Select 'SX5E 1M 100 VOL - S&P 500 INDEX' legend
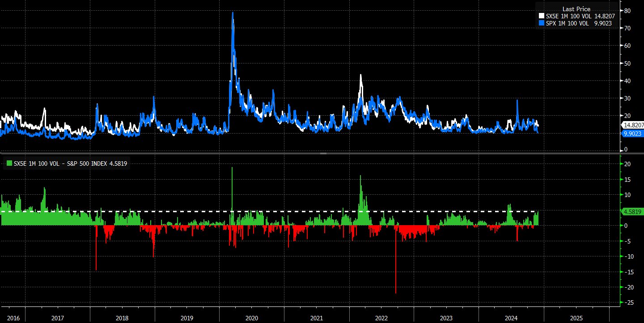Viewport: 644px width, 323px height. (x=67, y=164)
